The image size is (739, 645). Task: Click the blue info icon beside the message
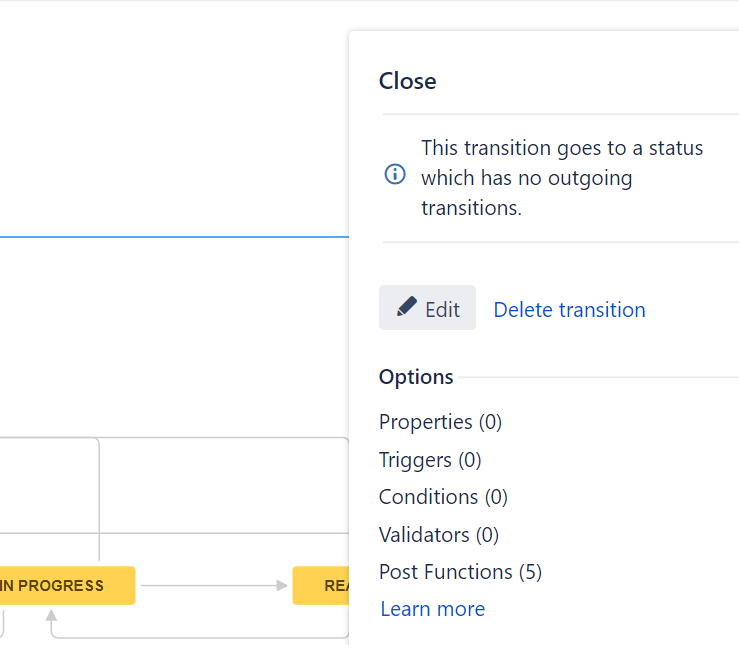[395, 174]
